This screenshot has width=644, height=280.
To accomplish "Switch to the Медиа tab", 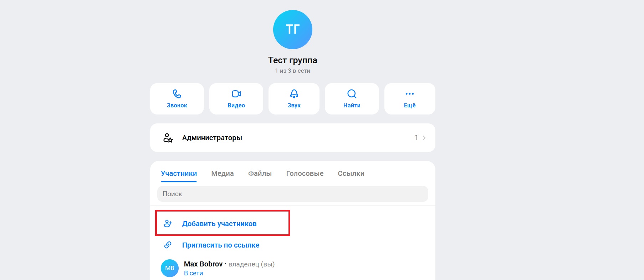I will pyautogui.click(x=223, y=173).
